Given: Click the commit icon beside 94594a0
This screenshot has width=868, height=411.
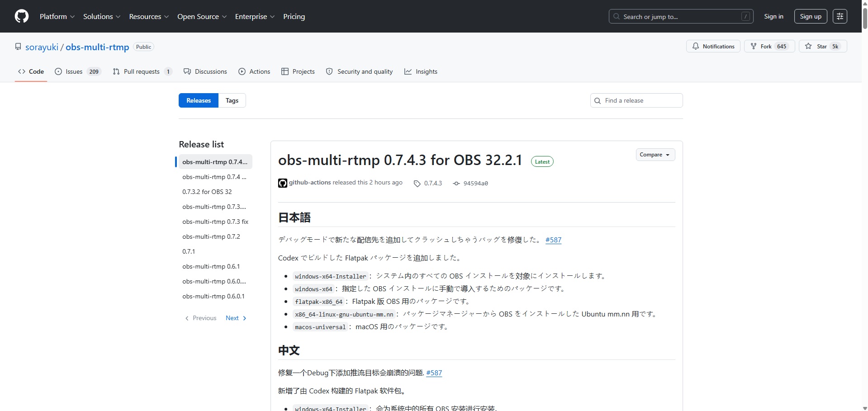Looking at the screenshot, I should [456, 183].
